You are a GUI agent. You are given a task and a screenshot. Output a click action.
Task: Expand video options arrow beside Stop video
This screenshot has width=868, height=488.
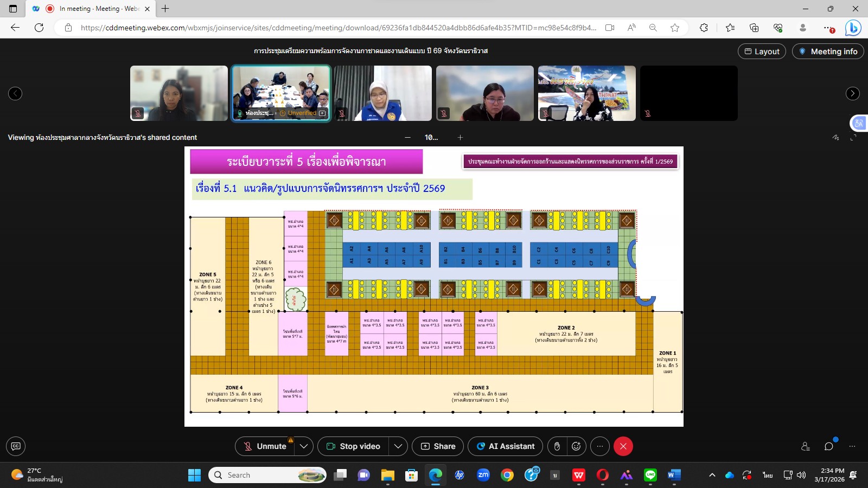pos(398,446)
